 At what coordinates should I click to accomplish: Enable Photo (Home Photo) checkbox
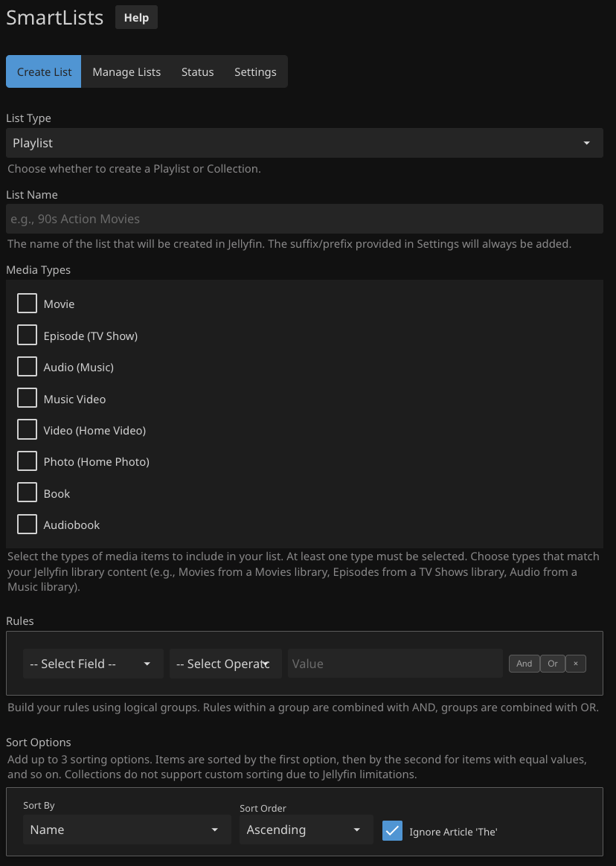pyautogui.click(x=27, y=461)
